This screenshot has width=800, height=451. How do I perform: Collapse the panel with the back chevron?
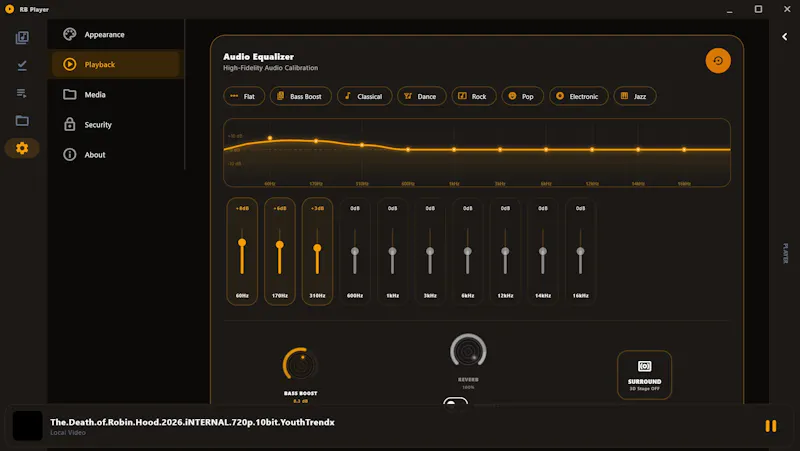[785, 36]
